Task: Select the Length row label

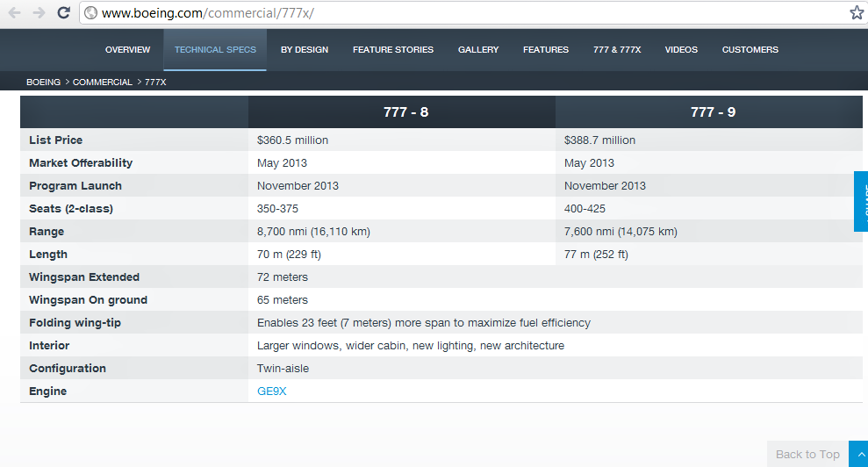Action: pos(48,255)
